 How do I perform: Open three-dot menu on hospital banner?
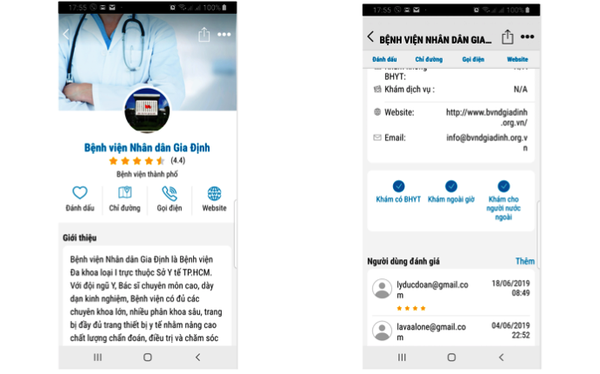(224, 34)
